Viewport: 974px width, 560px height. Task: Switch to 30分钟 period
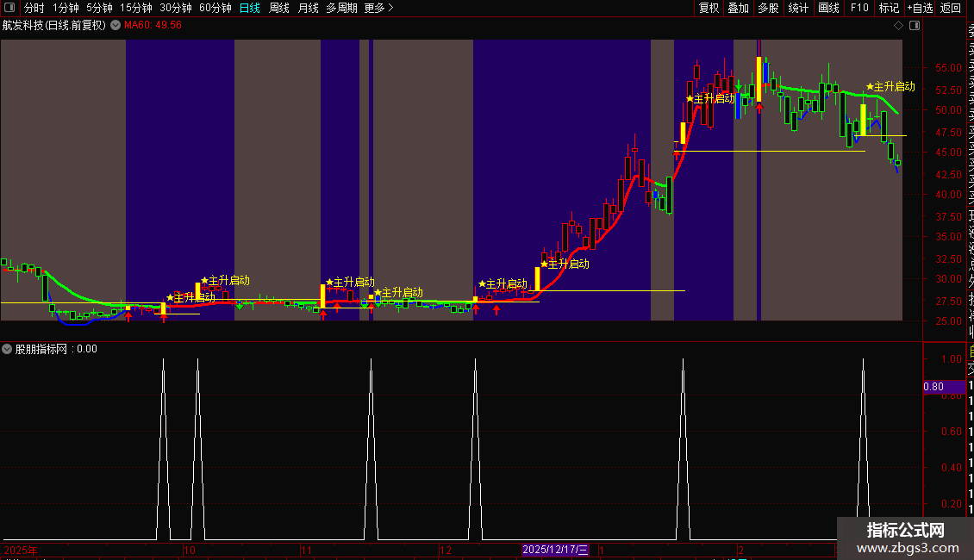coord(176,8)
